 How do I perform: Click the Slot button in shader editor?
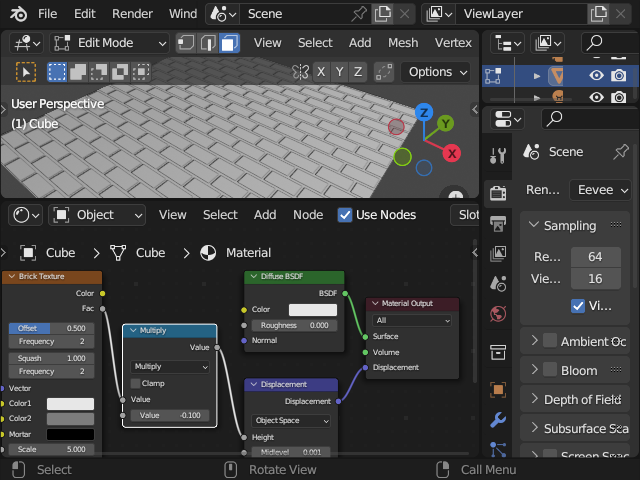(465, 215)
